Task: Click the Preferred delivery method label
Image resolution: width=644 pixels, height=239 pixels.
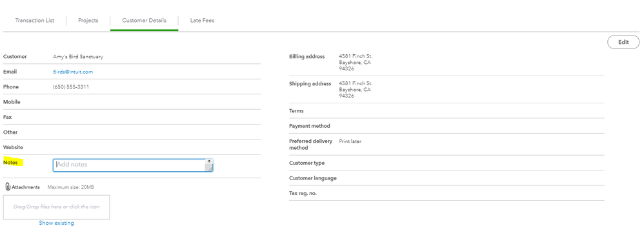Action: click(x=310, y=145)
